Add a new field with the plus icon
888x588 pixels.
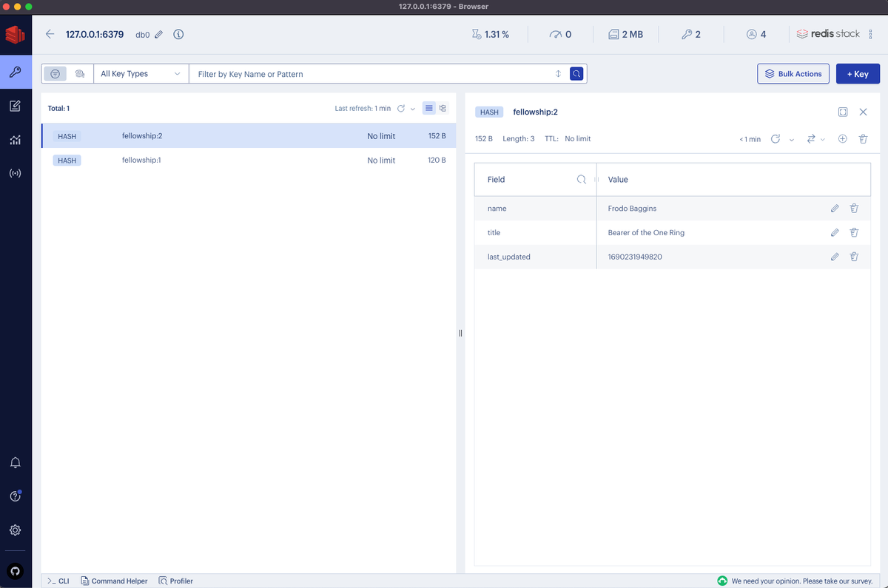842,138
